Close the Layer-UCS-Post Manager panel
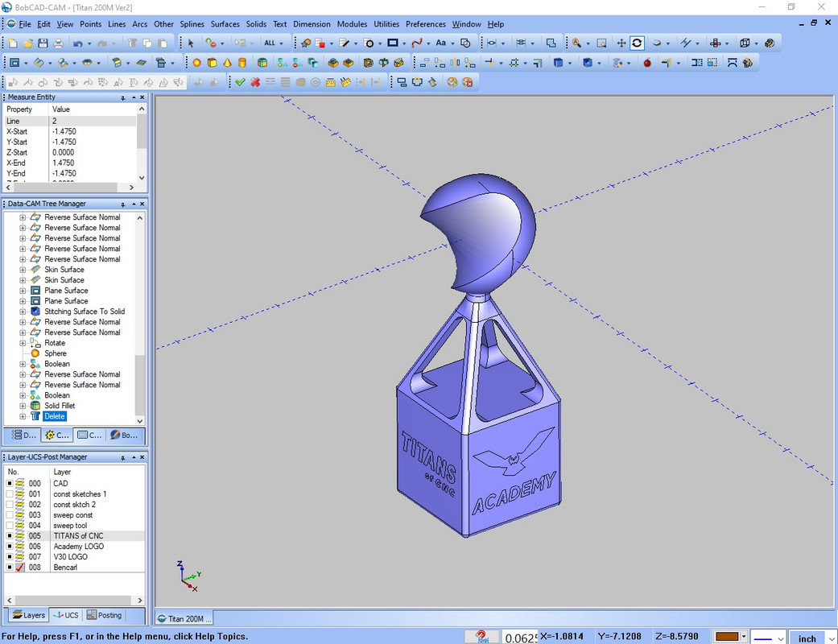Image resolution: width=838 pixels, height=644 pixels. (x=142, y=457)
